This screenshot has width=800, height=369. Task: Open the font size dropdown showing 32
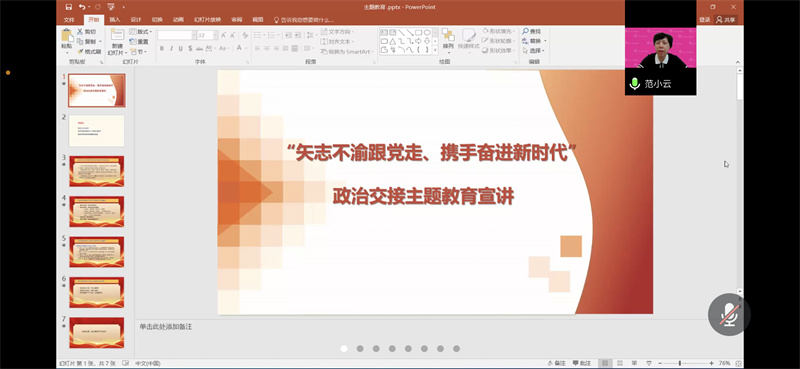click(215, 35)
